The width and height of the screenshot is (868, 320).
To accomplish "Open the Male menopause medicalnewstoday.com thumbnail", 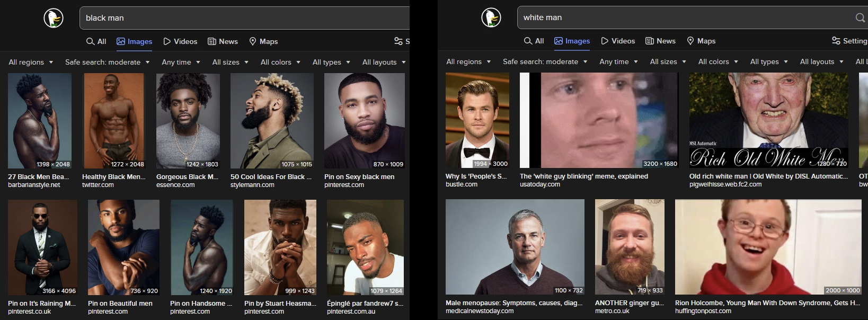I will 515,247.
